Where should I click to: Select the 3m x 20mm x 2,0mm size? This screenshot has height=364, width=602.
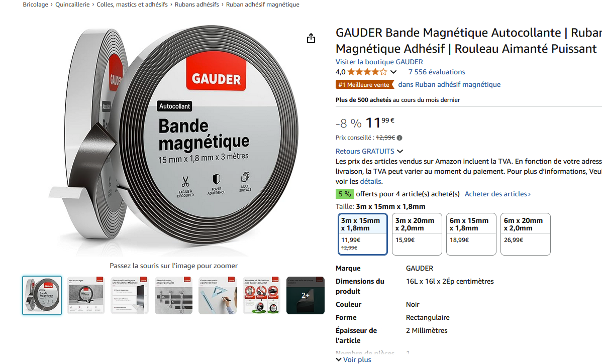tap(417, 234)
